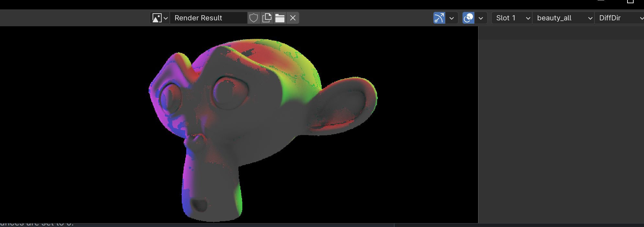Viewport: 644px width, 227px height.
Task: Expand the overlay options arrow
Action: click(x=481, y=18)
